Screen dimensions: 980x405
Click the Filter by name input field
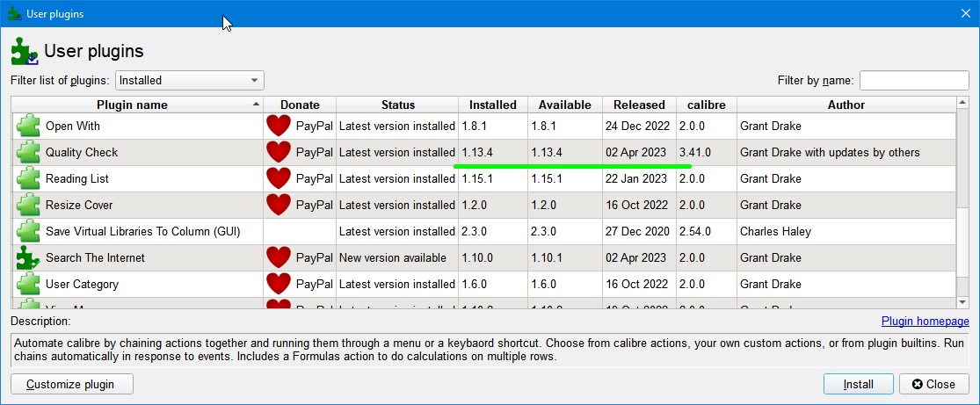click(x=914, y=80)
